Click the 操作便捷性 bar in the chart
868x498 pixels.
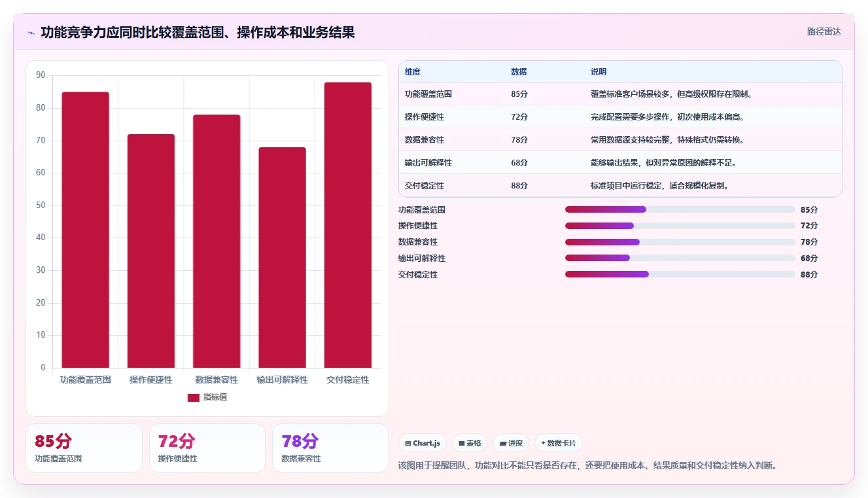[x=151, y=251]
